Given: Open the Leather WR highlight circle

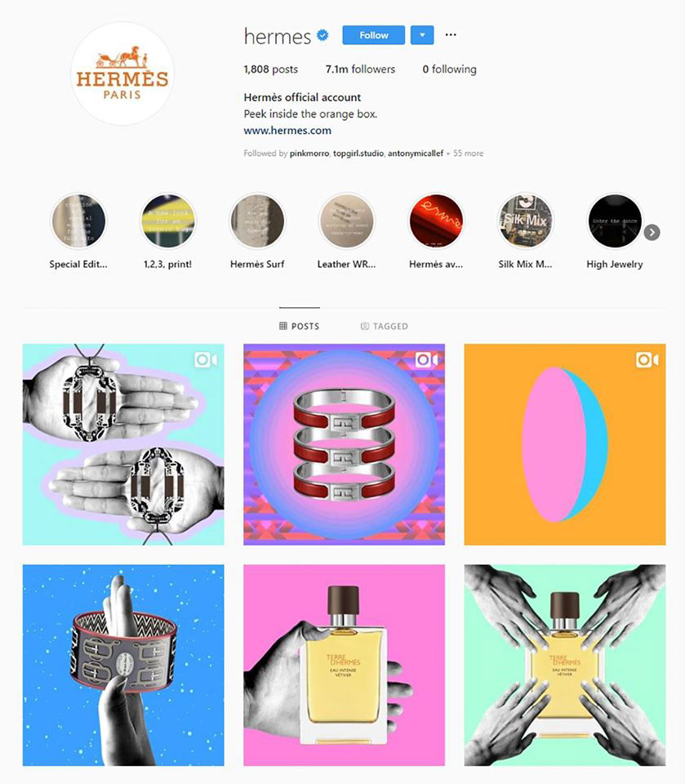Looking at the screenshot, I should 346,221.
